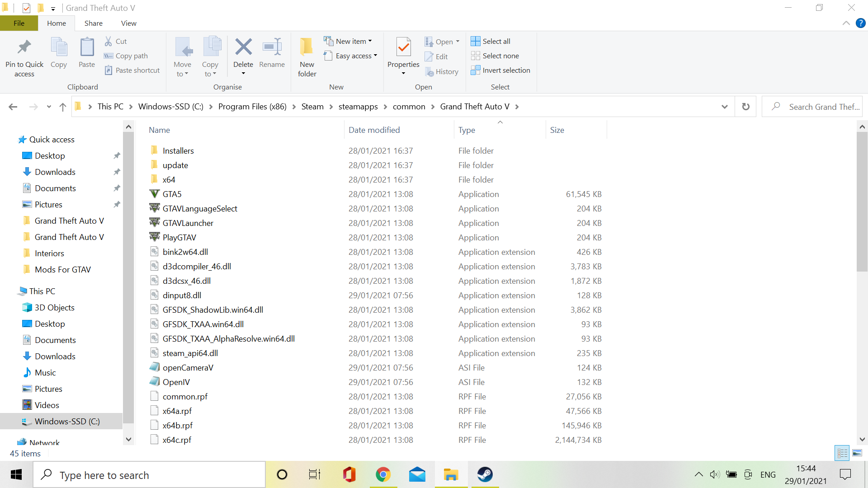Switch to the View ribbon tab
The height and width of the screenshot is (488, 868).
click(128, 23)
